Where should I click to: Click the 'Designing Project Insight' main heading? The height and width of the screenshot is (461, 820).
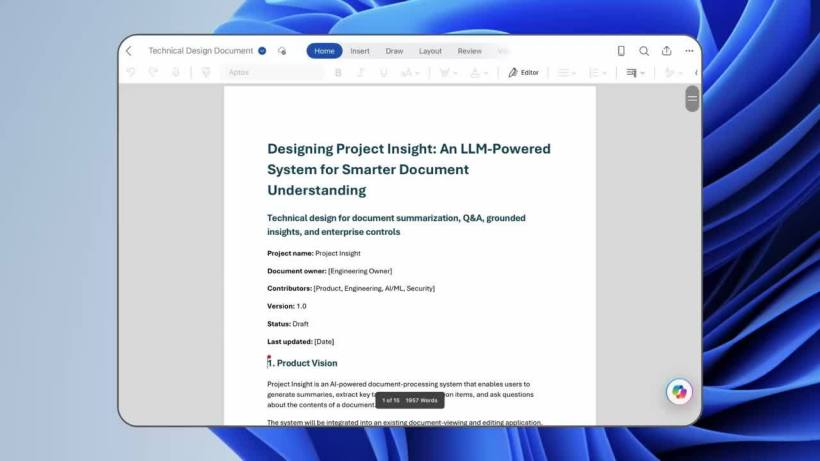[x=409, y=169]
